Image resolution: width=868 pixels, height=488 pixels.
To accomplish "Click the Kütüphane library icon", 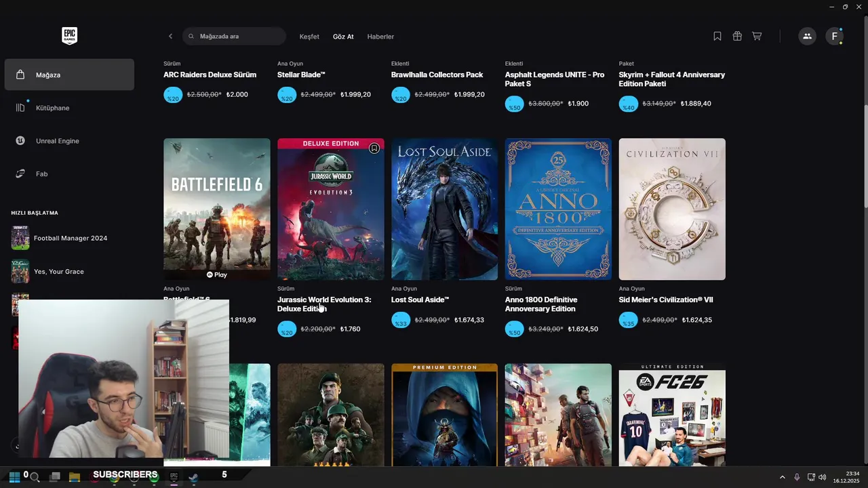I will [20, 108].
